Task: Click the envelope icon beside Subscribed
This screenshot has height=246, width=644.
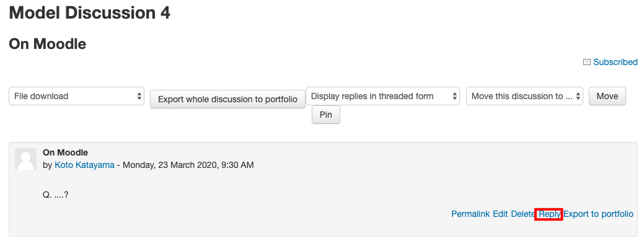Action: pyautogui.click(x=587, y=62)
